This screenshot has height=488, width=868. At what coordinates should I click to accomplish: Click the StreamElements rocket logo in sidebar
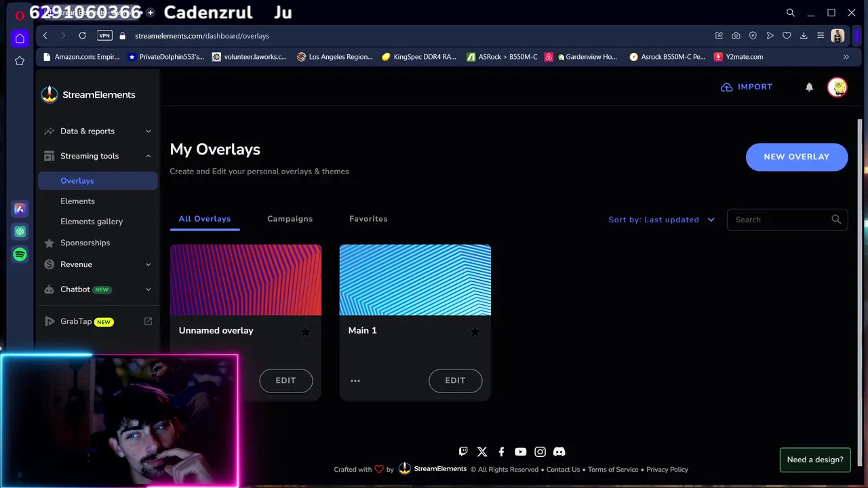[x=50, y=95]
